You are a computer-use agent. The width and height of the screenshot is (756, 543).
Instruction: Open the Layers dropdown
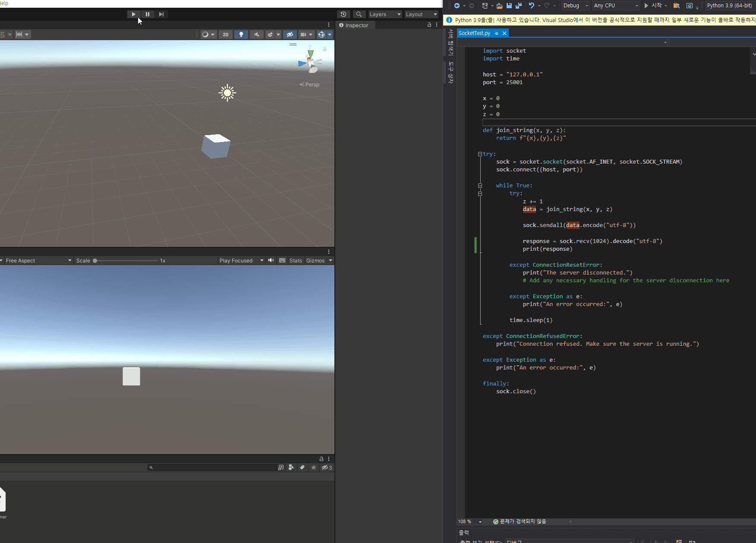pyautogui.click(x=385, y=14)
